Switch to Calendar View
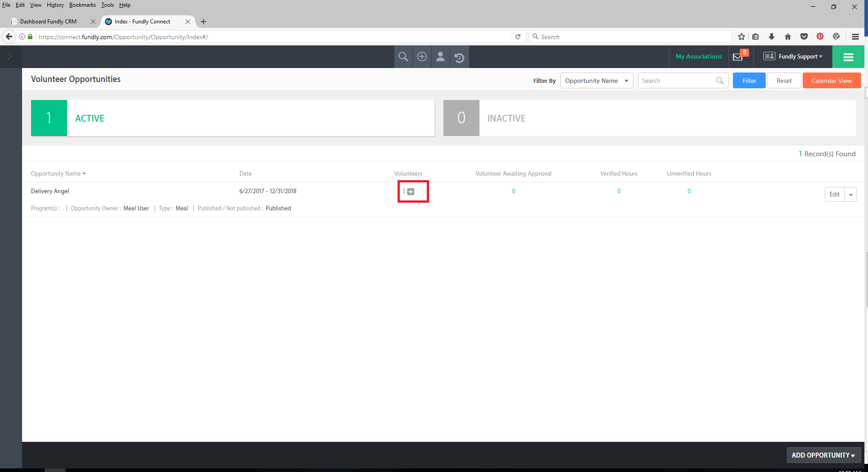The width and height of the screenshot is (868, 472). (x=832, y=81)
